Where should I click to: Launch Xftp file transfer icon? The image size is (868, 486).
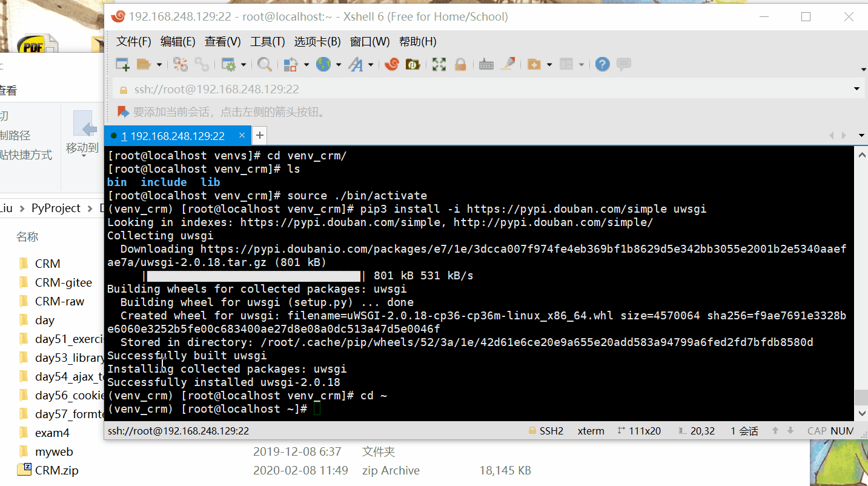(412, 64)
